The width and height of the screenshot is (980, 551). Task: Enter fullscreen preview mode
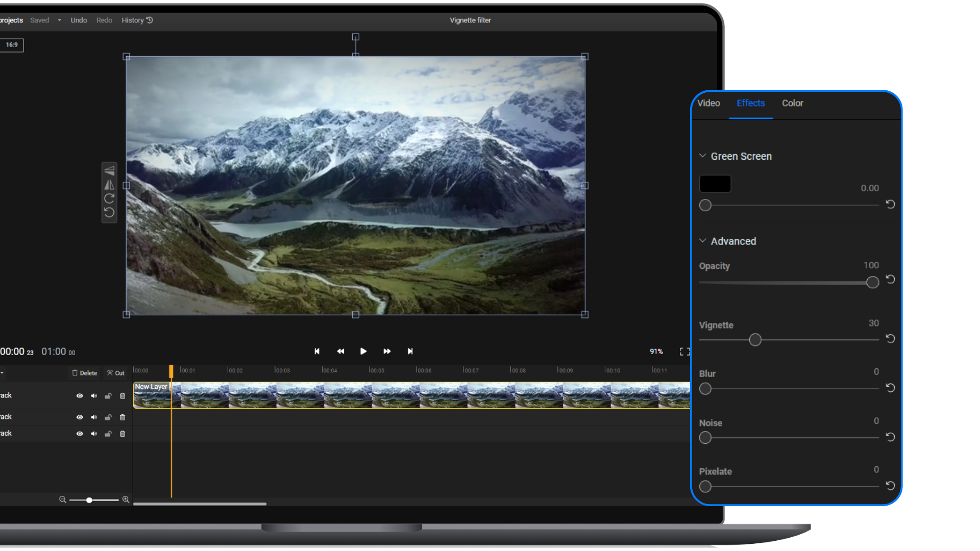(684, 351)
